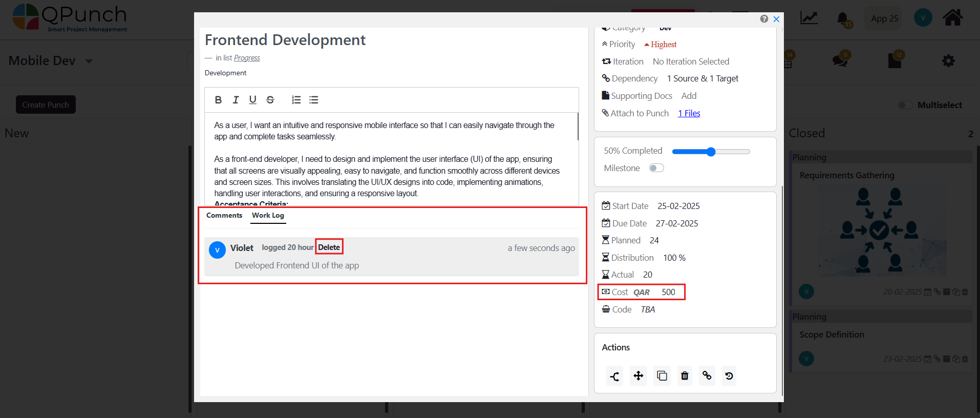This screenshot has height=418, width=980.
Task: Select an iteration from No Iteration Selected
Action: pyautogui.click(x=691, y=61)
